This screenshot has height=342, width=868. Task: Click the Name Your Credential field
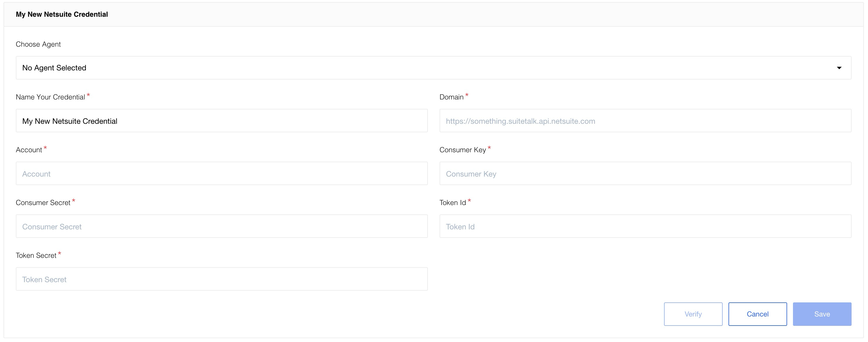221,121
